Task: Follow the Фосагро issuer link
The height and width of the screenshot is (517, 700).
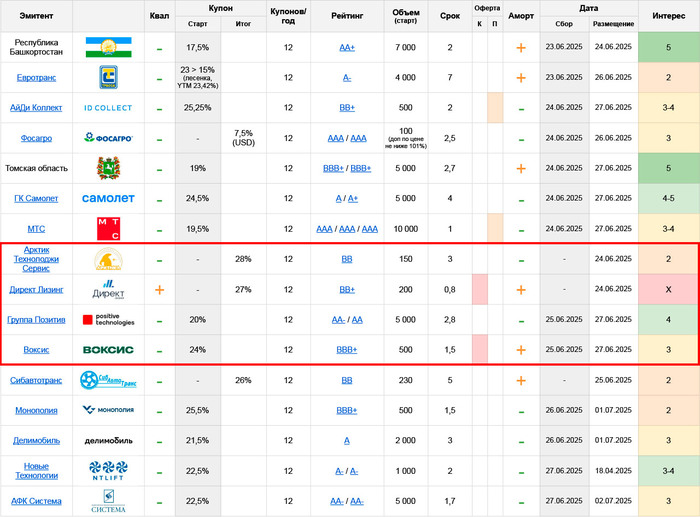Action: coord(36,138)
